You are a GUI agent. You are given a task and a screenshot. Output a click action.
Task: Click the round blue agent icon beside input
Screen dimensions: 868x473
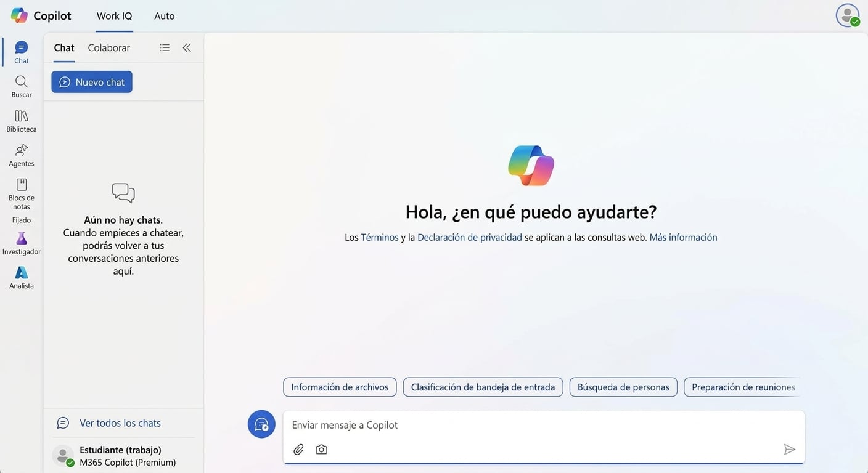pos(261,424)
